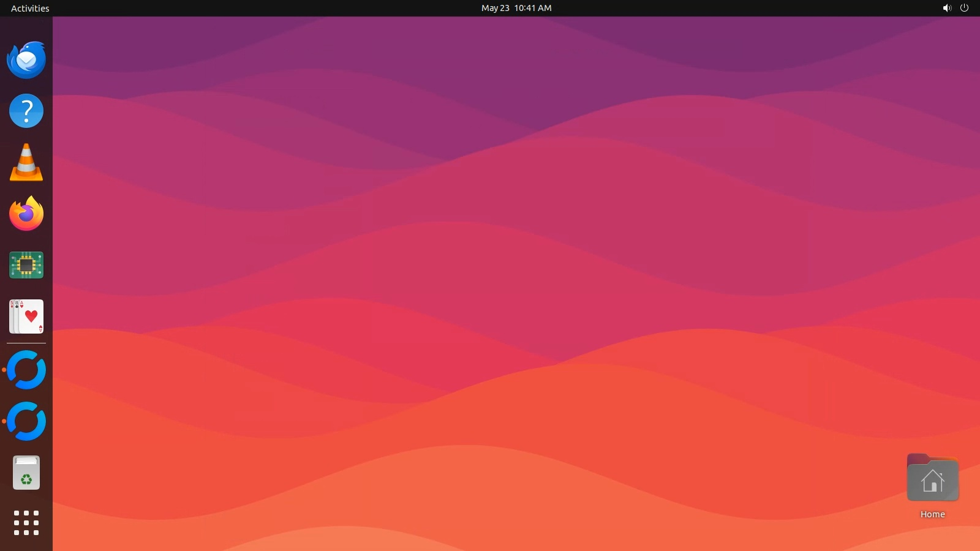Click the orange running dot beside upper spinner

(x=4, y=370)
